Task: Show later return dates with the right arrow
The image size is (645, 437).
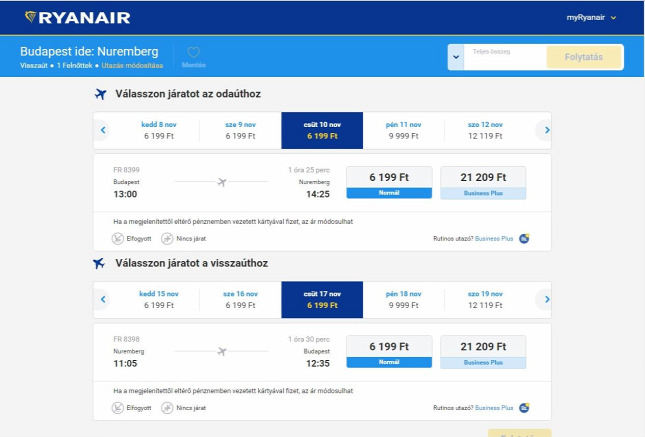Action: [x=547, y=299]
